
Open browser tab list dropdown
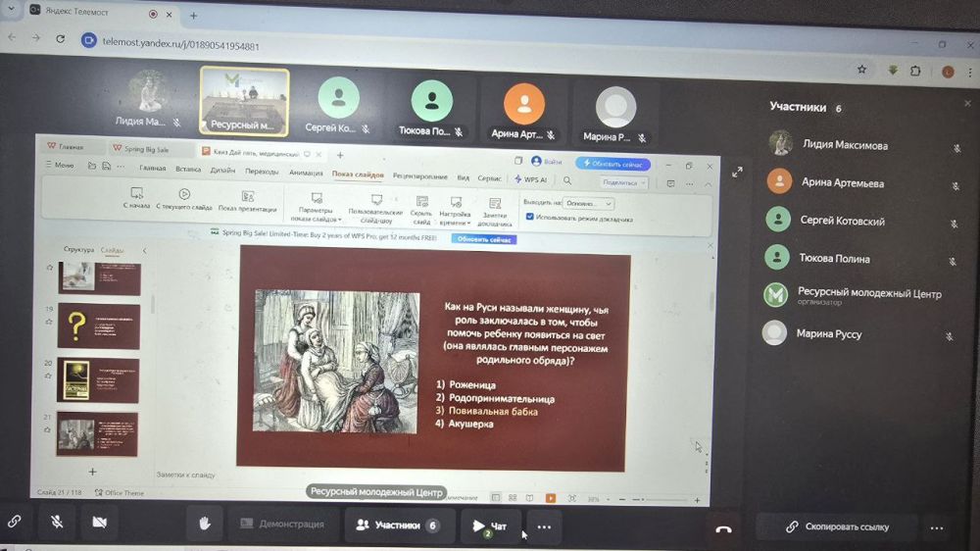click(11, 9)
